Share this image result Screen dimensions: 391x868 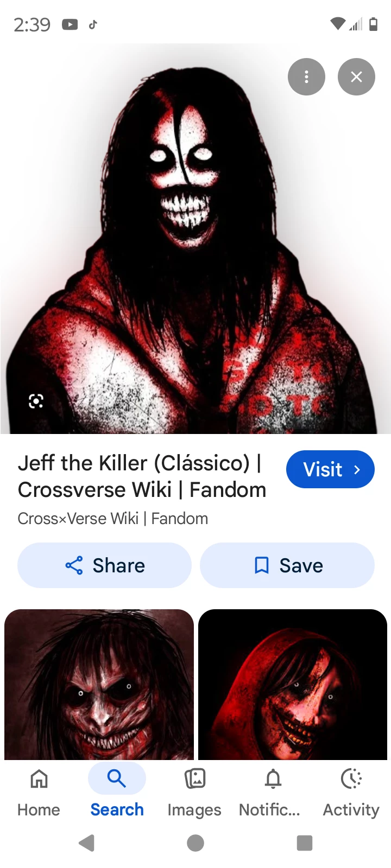click(x=104, y=565)
